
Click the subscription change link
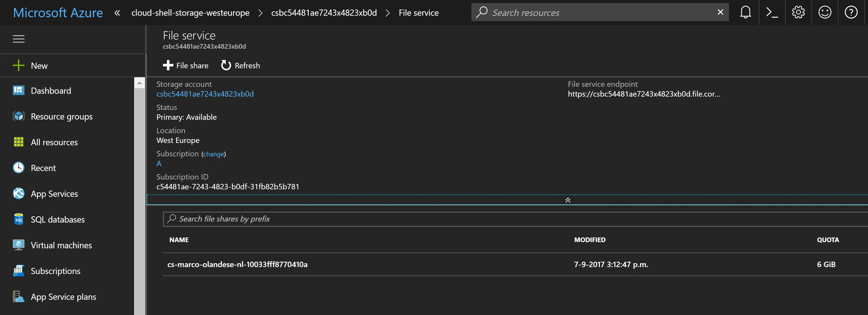tap(213, 154)
